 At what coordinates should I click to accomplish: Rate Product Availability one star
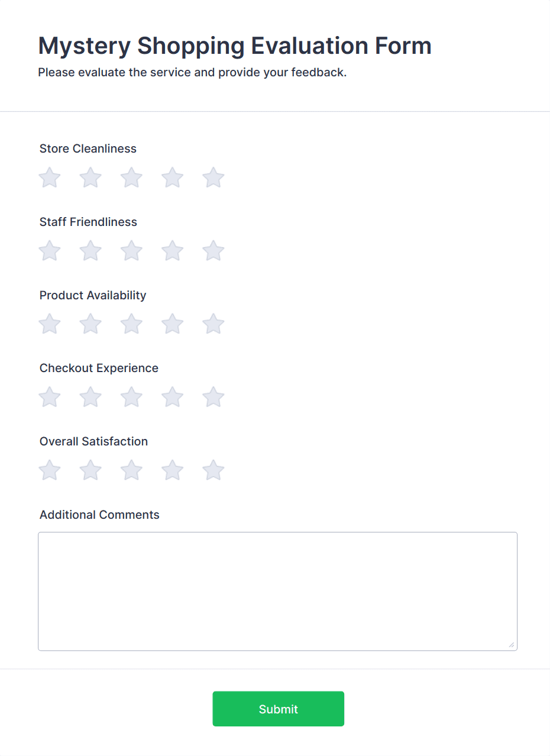(x=49, y=324)
